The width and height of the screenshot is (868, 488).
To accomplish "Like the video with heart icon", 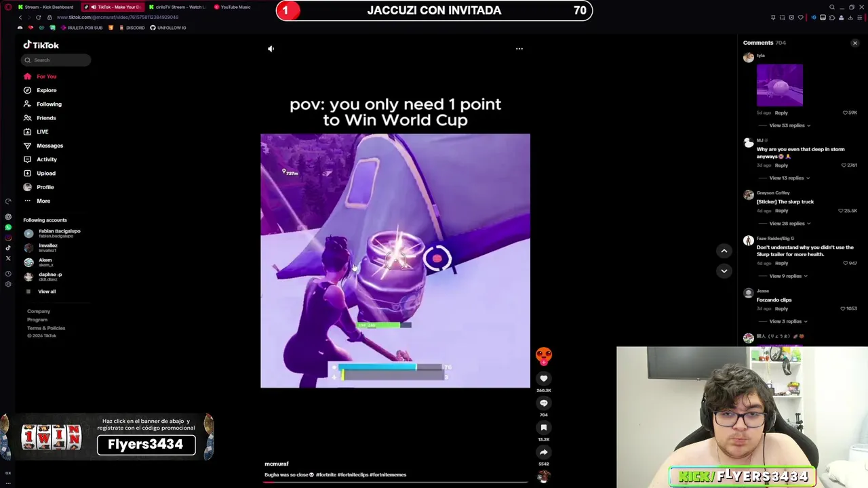I will tap(544, 378).
